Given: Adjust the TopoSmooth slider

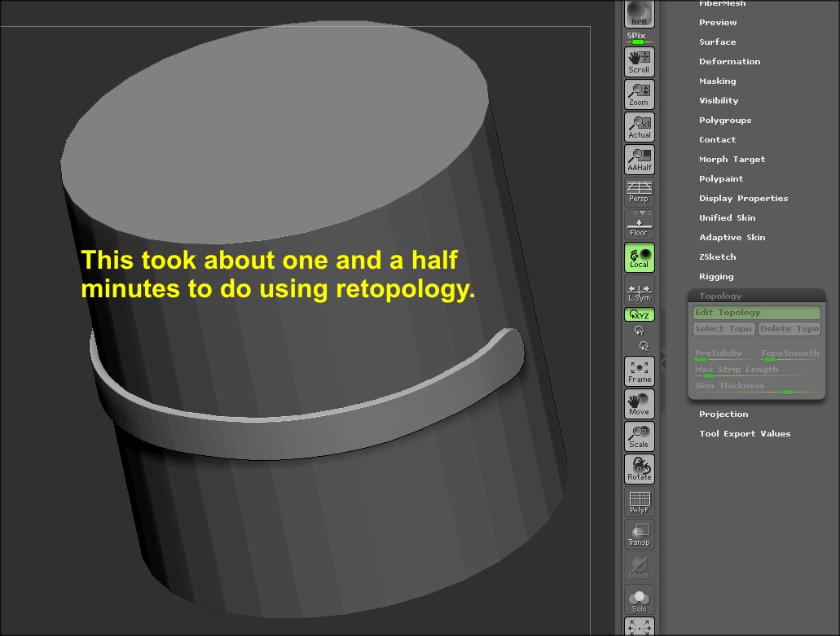Looking at the screenshot, I should [789, 355].
